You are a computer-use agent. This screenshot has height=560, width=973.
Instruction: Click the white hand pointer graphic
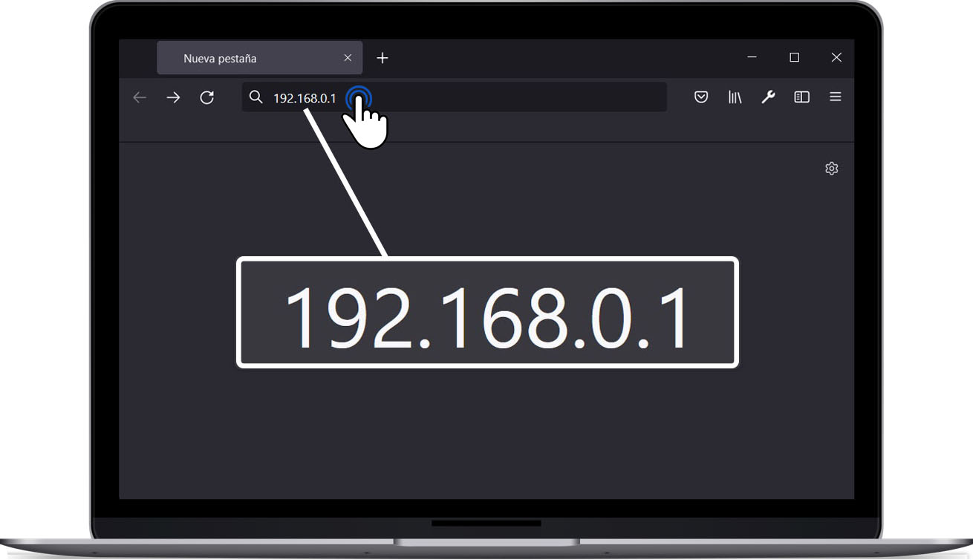coord(368,126)
